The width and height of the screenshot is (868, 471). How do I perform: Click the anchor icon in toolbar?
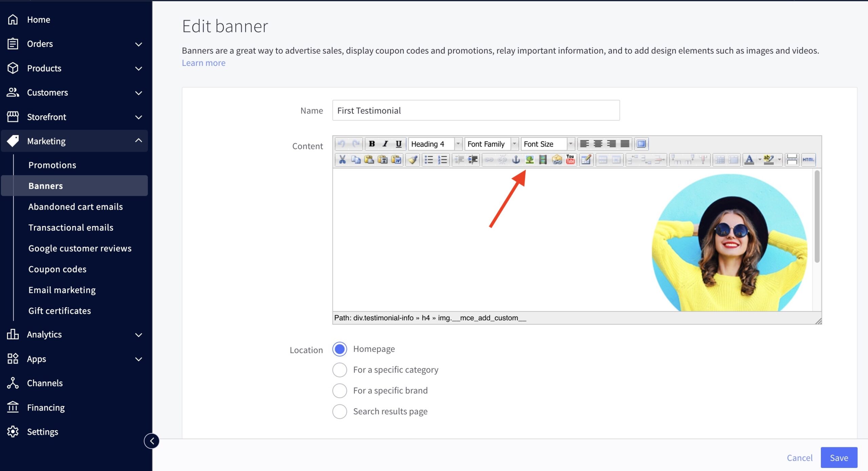[516, 159]
